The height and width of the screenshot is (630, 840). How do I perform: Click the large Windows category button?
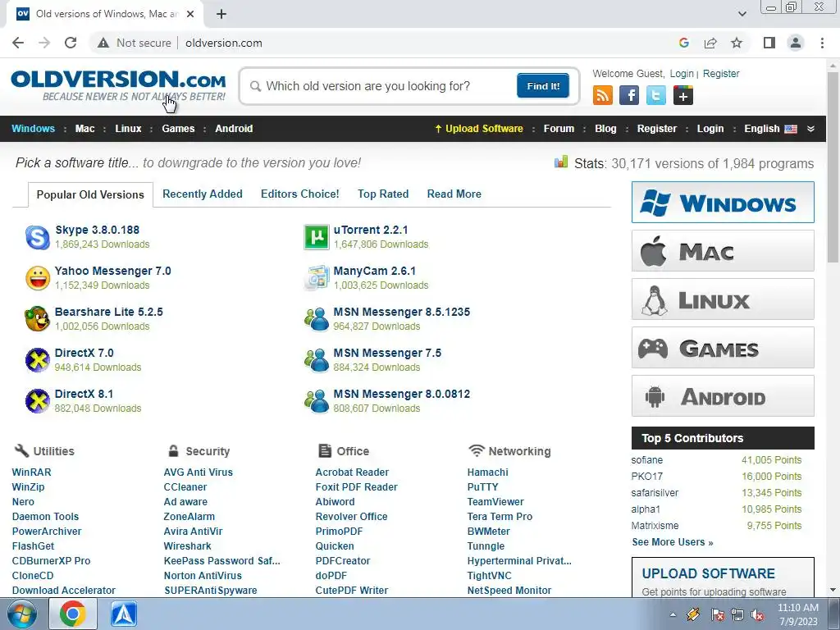click(723, 202)
